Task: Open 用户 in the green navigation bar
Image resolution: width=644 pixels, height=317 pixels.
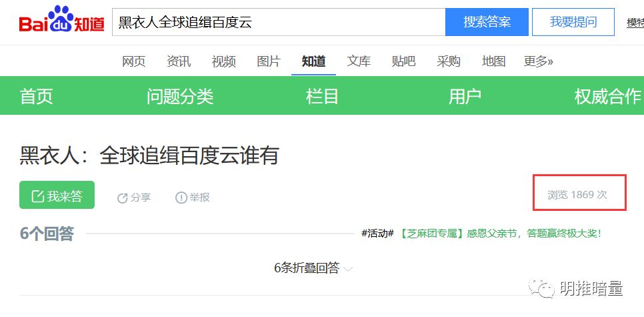Action: coord(465,96)
